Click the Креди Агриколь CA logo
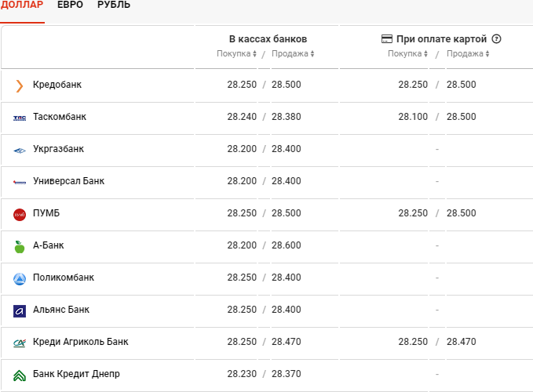This screenshot has height=392, width=533. pos(20,343)
